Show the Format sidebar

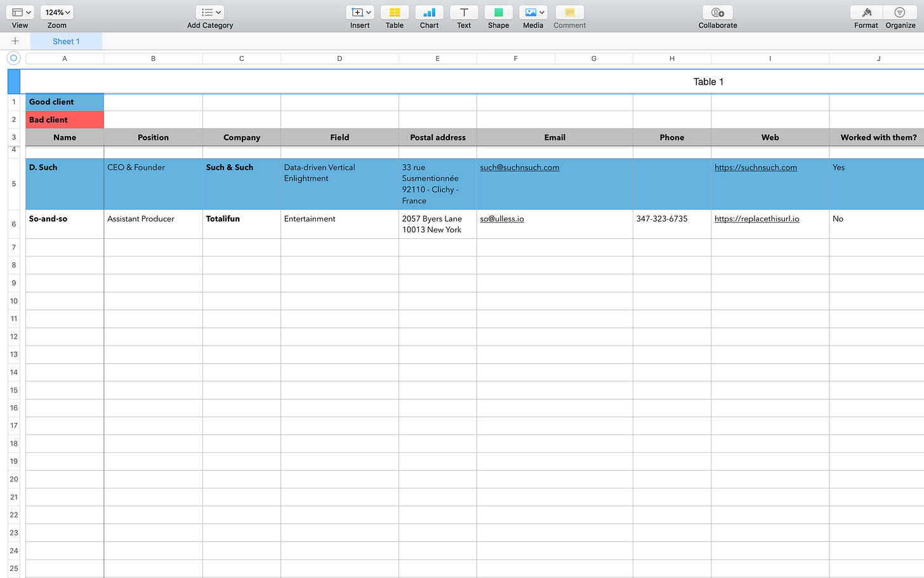point(866,13)
